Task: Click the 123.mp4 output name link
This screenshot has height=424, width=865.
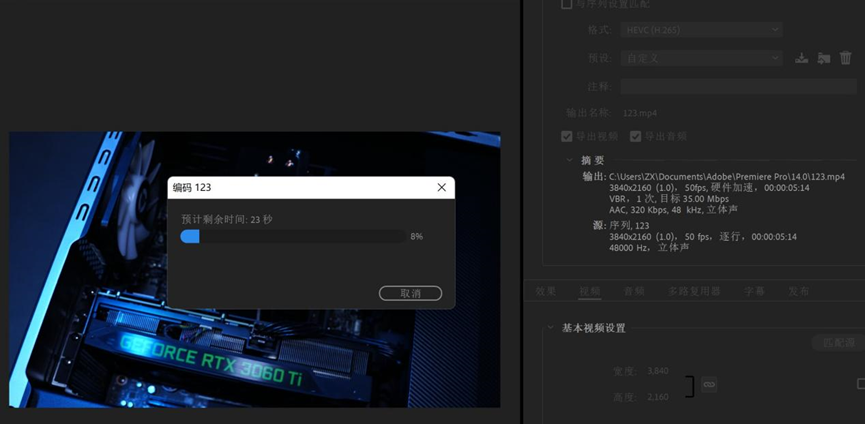Action: click(x=640, y=113)
